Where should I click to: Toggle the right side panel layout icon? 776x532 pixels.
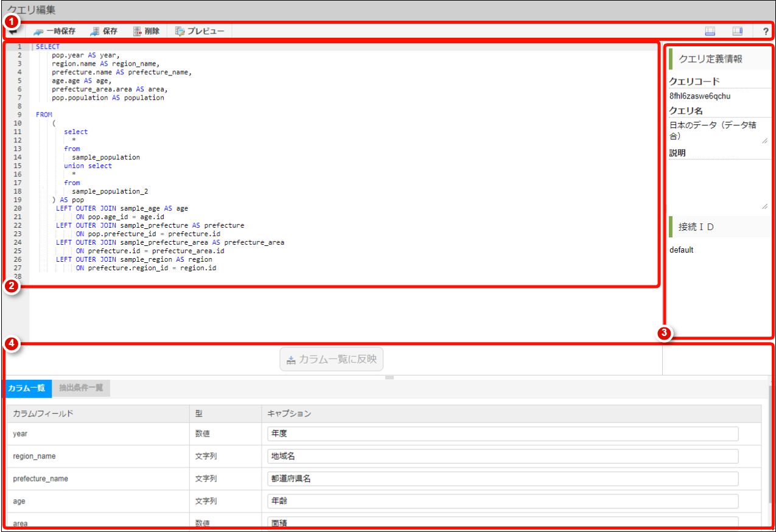point(738,31)
